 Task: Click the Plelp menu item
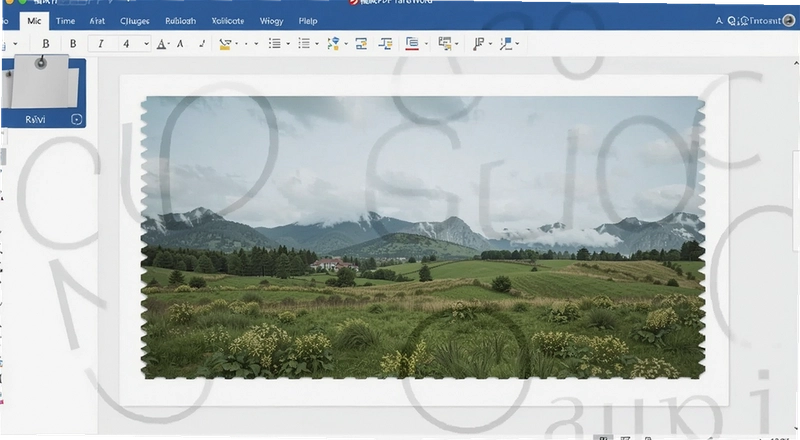pyautogui.click(x=308, y=21)
